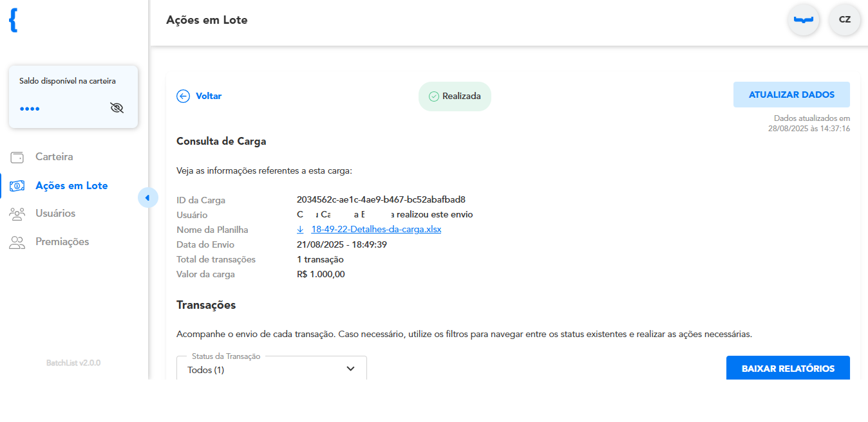Click BAIXAR RELATÓRIOS button
Image resolution: width=868 pixels, height=422 pixels.
(x=788, y=369)
